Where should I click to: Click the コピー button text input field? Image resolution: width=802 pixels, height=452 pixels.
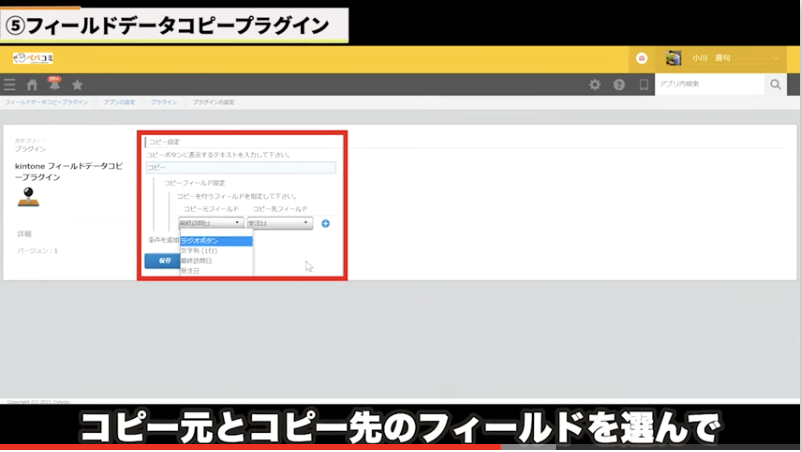click(x=240, y=168)
